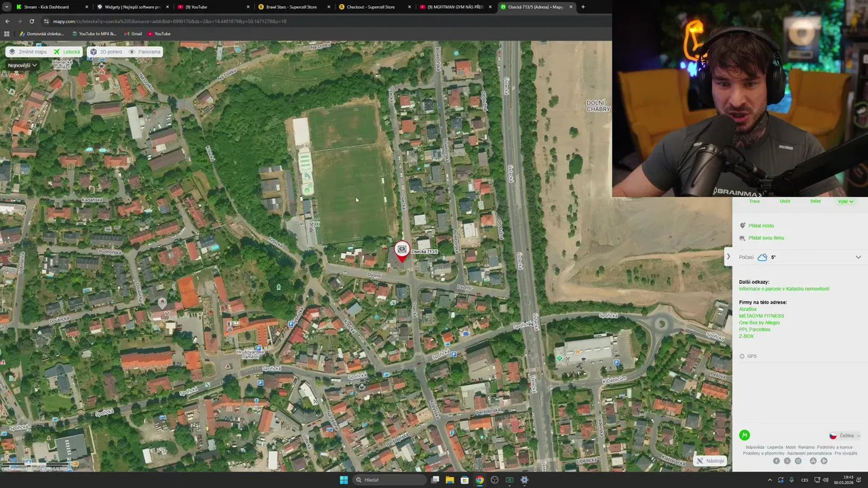Switch to the (9) YouTube browser tab
Viewport: 868px width, 488px height.
click(x=213, y=7)
